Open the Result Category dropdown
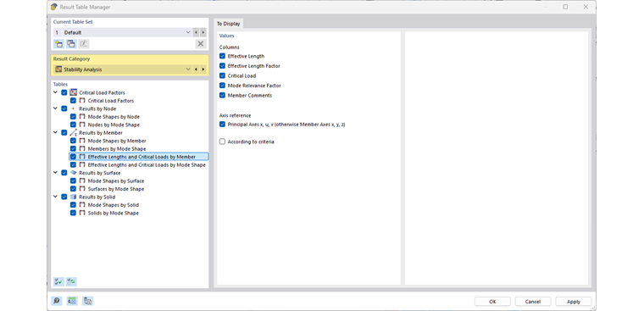Screen dimensions: 644x311 (x=188, y=69)
